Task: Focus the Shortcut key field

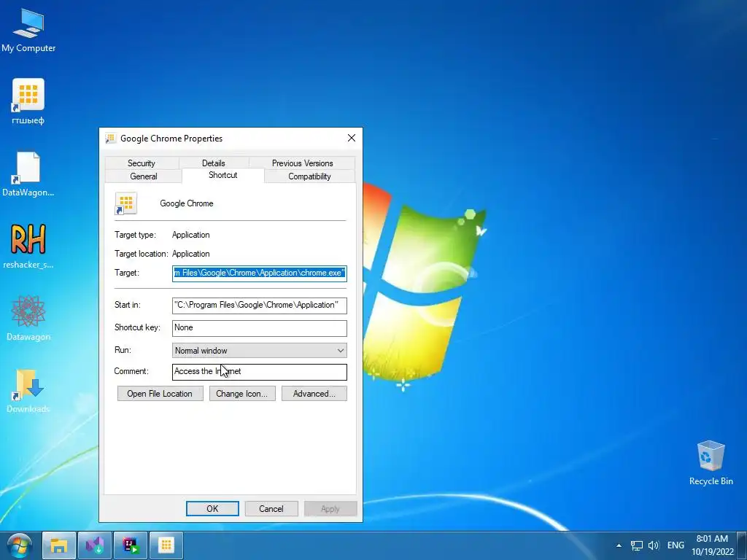Action: tap(259, 328)
